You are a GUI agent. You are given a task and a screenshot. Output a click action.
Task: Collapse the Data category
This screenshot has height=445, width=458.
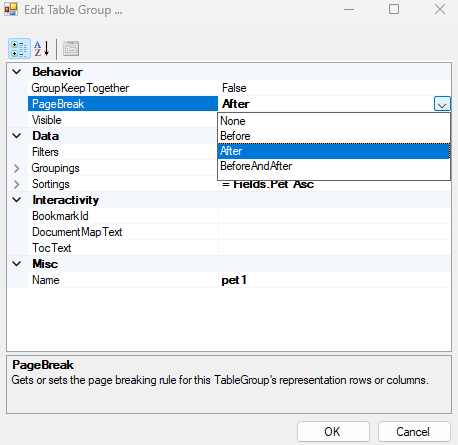click(x=17, y=136)
